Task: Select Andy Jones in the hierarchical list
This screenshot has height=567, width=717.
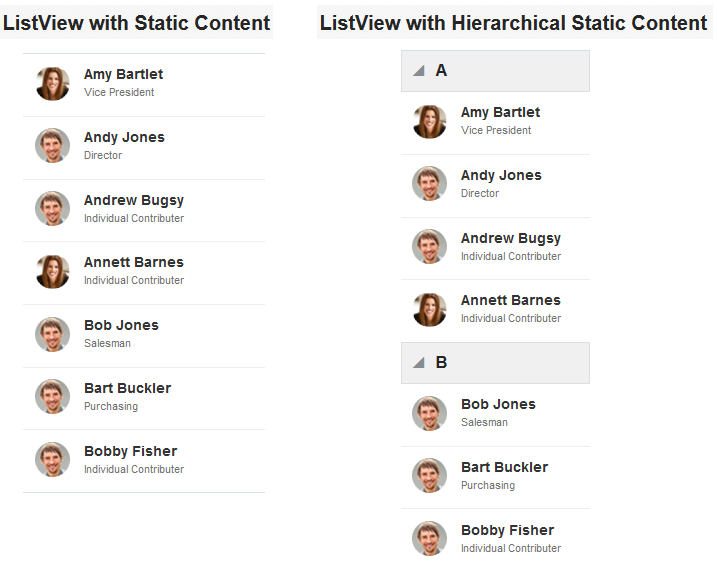Action: [495, 186]
